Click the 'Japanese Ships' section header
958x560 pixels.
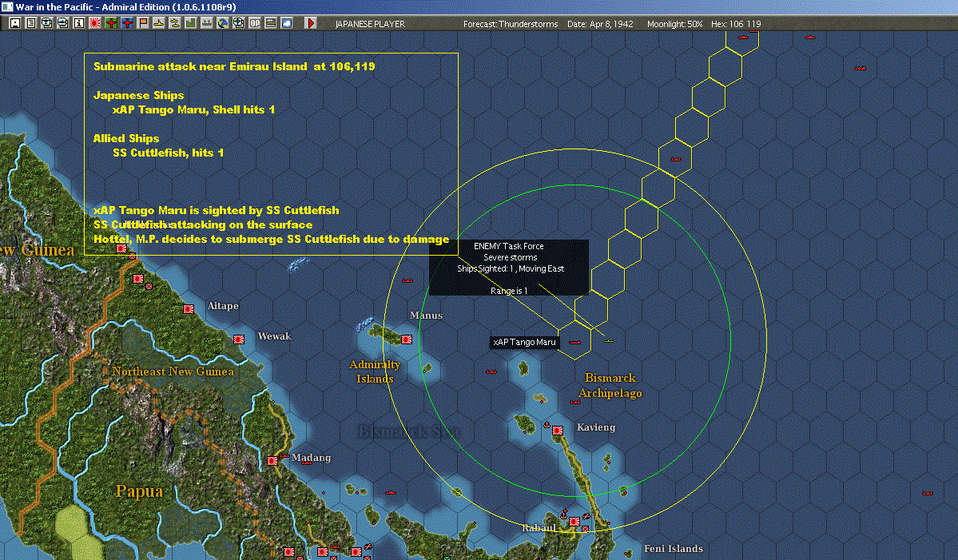[x=139, y=95]
